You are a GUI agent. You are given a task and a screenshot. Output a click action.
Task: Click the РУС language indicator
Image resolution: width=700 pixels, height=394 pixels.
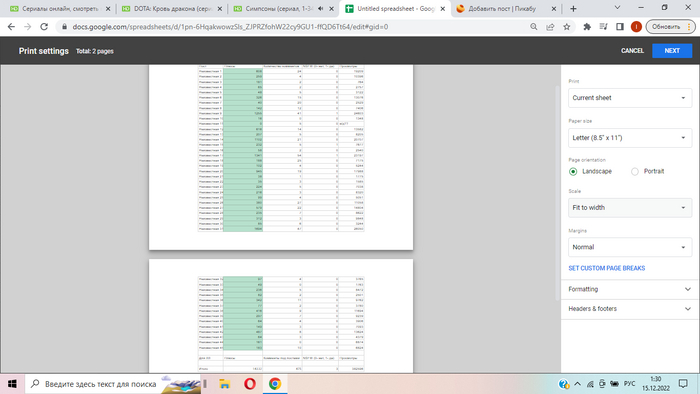click(629, 384)
